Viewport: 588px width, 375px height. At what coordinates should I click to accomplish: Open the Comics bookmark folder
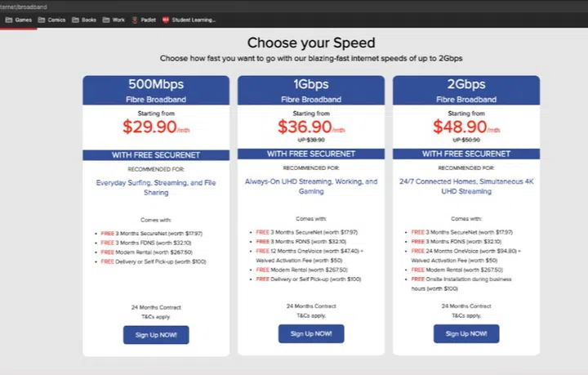click(51, 19)
